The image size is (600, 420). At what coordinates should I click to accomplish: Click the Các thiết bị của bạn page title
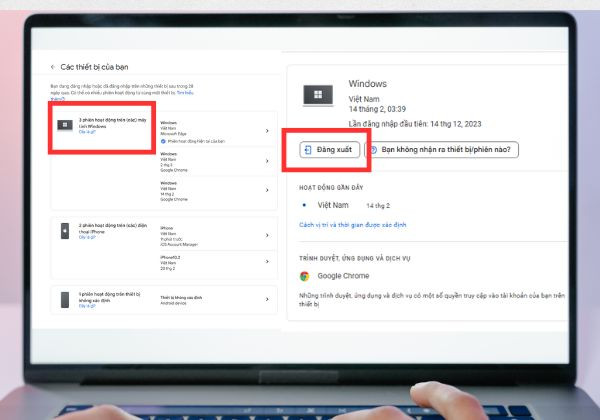94,67
